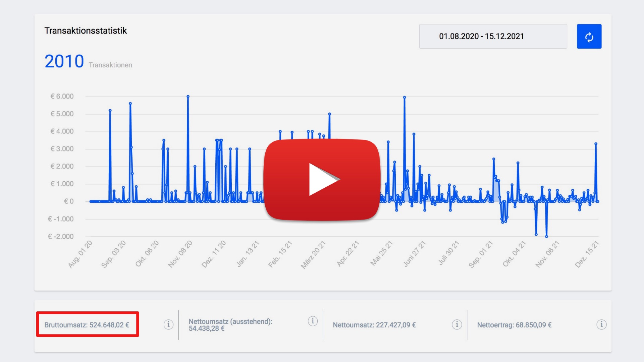Click the Okt. 06 20 x-axis label
Viewport: 644px width, 362px height.
[147, 254]
